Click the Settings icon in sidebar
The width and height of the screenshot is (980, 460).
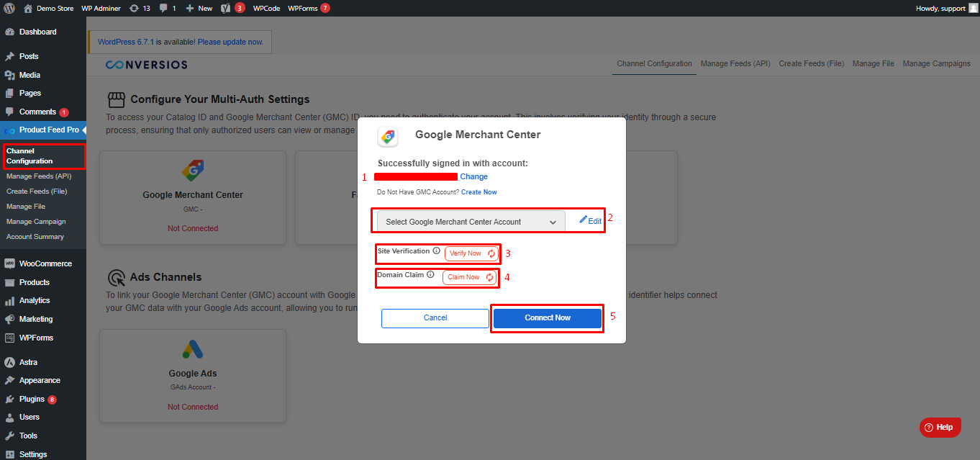(10, 454)
